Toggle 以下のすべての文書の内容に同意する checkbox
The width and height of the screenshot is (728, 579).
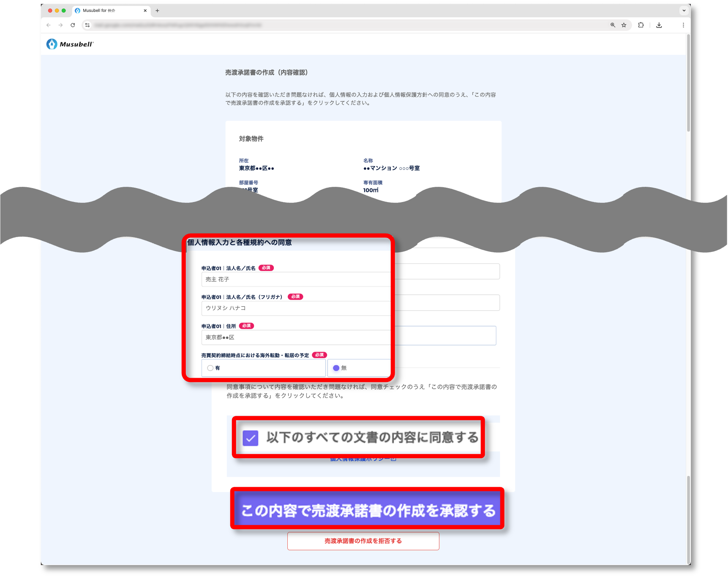click(251, 438)
